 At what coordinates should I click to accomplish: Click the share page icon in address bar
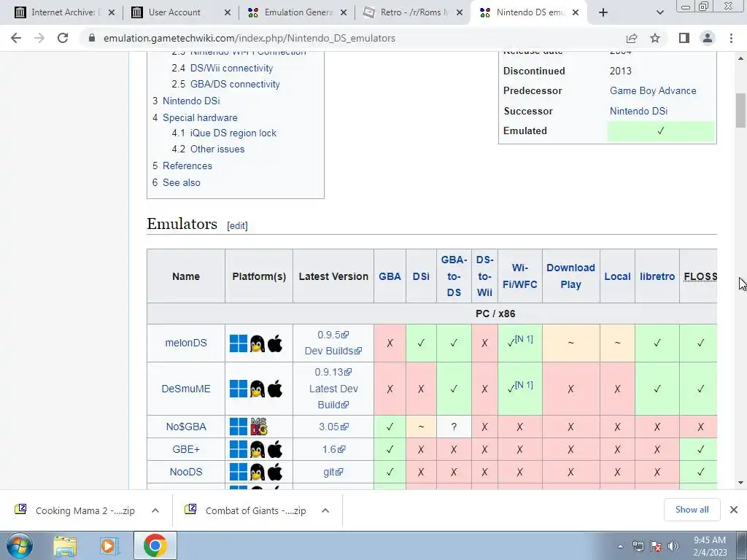tap(632, 38)
